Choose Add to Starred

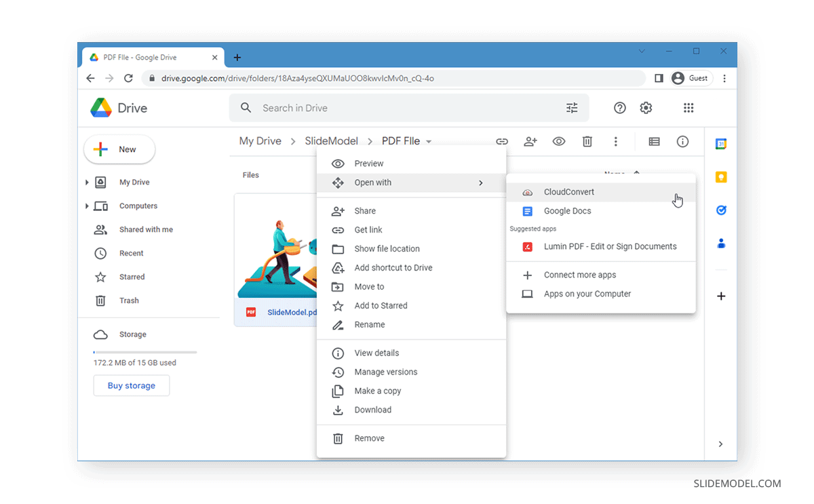tap(411, 306)
